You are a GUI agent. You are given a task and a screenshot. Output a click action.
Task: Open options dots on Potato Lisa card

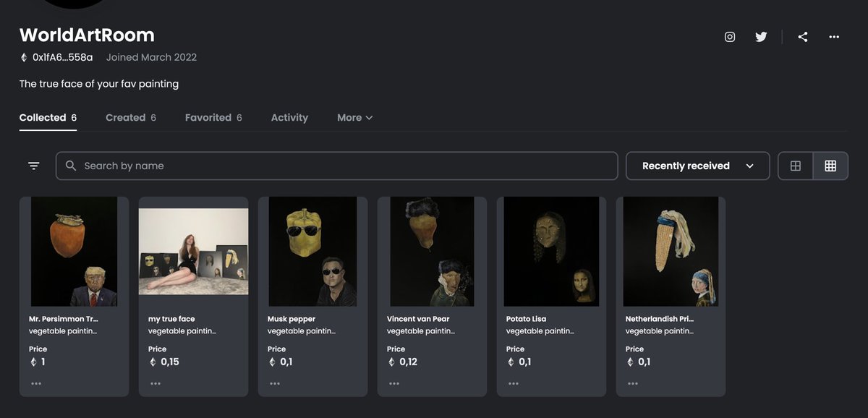(514, 383)
